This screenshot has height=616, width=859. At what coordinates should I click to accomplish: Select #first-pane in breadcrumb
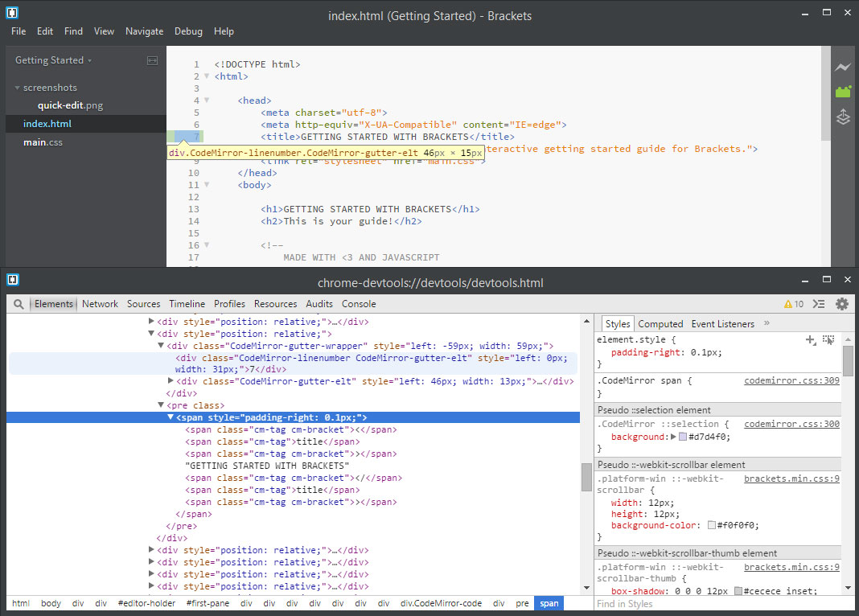pos(208,603)
